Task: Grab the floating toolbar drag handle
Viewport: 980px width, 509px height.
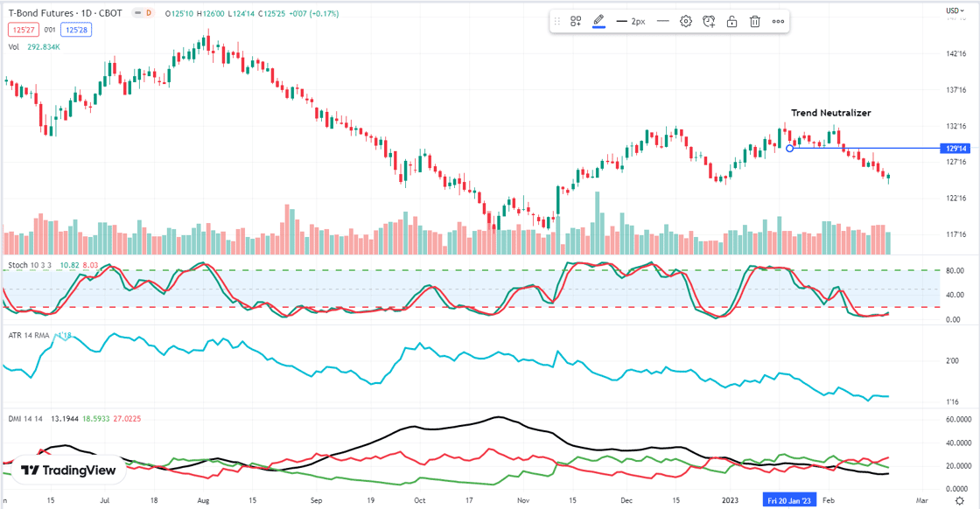Action: 556,21
